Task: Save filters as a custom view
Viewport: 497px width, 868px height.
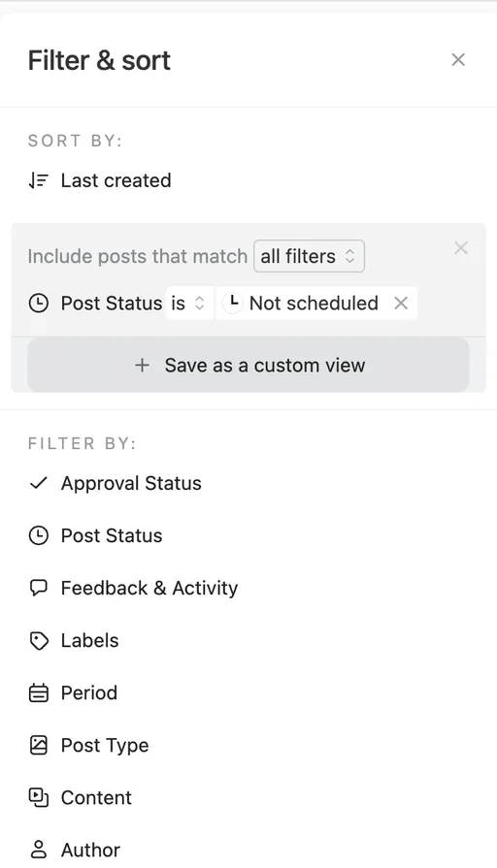Action: 248,366
